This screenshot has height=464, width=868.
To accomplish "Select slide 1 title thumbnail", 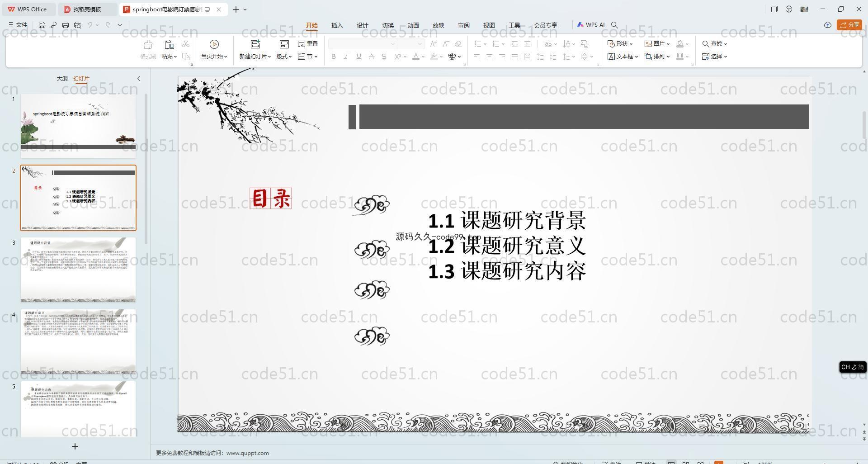I will (x=78, y=126).
